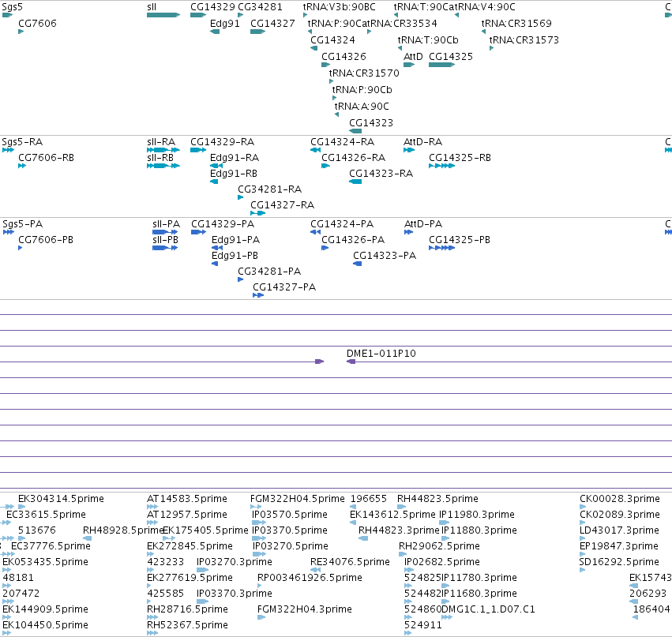Click the sll-PA protein label
This screenshot has height=637, width=672.
(167, 224)
